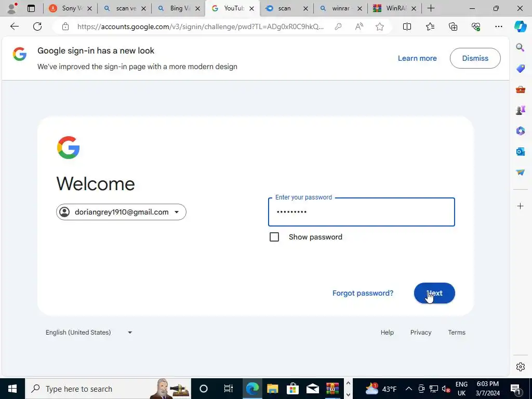The height and width of the screenshot is (399, 532).
Task: Switch to the Bing Video tab
Action: [x=178, y=8]
